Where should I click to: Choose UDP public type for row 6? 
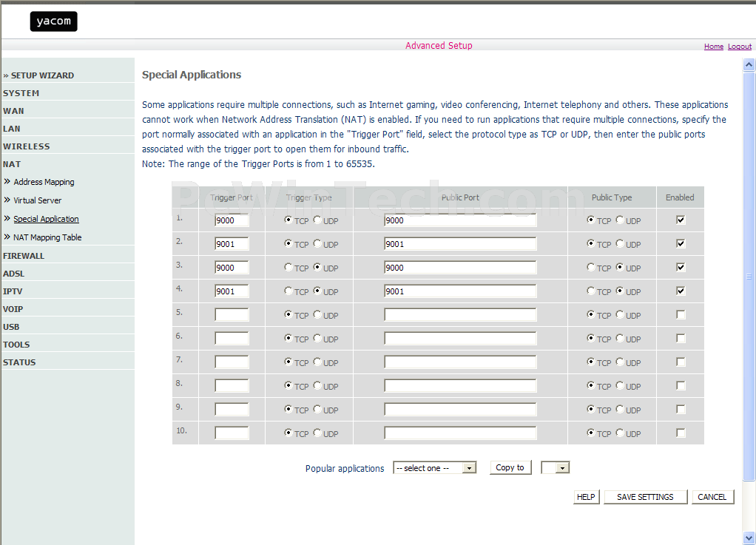(620, 338)
